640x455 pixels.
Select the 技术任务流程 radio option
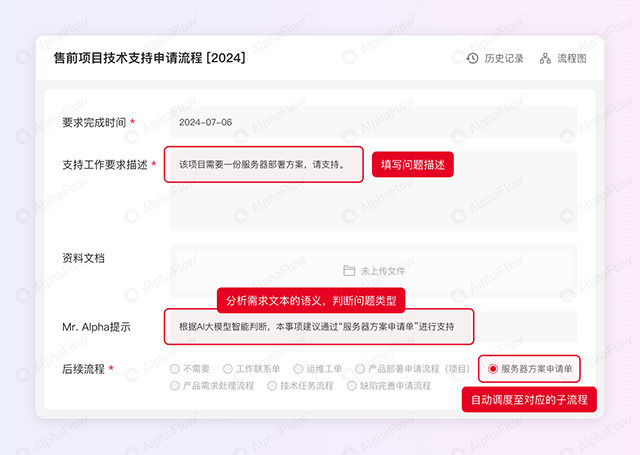(271, 385)
